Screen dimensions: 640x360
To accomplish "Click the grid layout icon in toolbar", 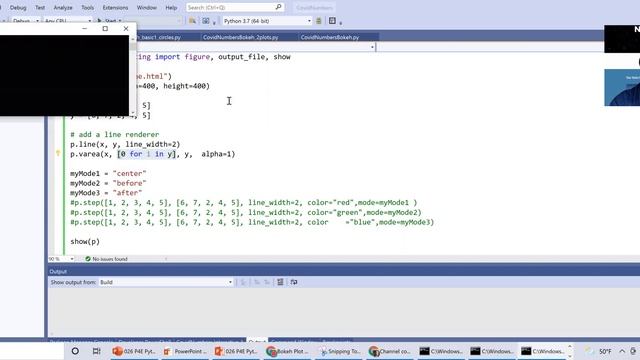I will click(x=332, y=21).
